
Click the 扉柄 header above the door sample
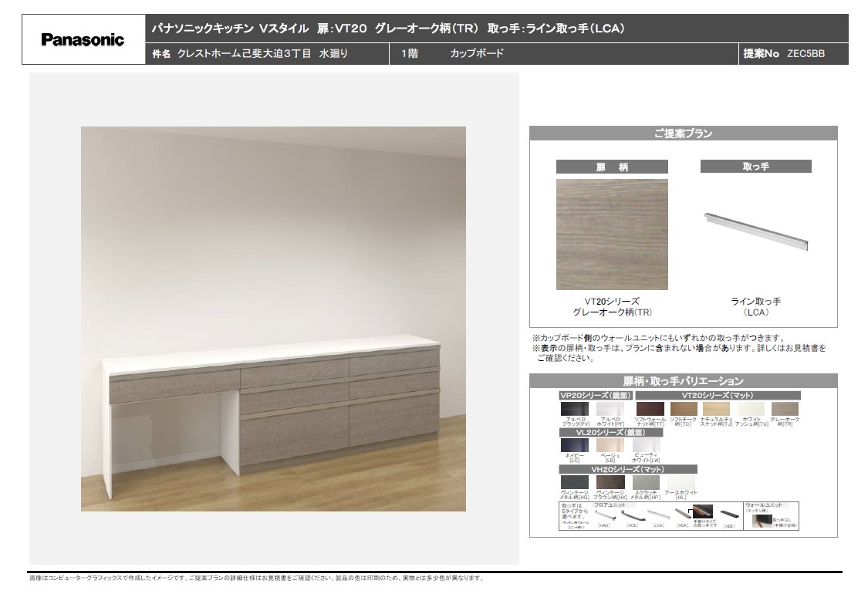coord(612,166)
